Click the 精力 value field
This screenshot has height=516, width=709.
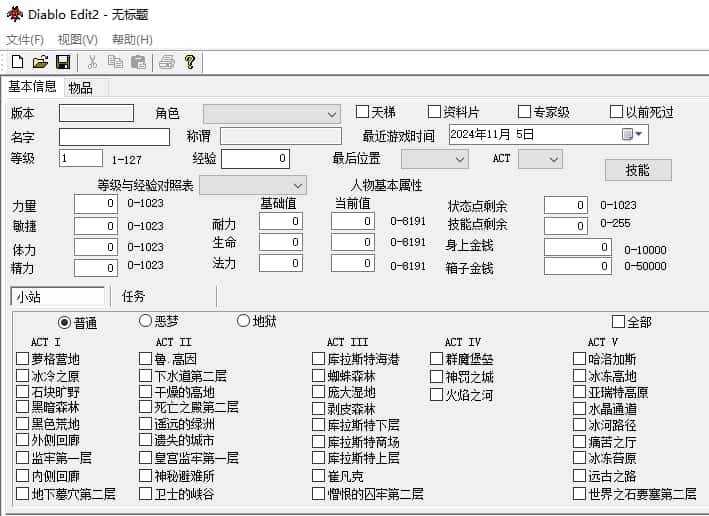coord(96,268)
